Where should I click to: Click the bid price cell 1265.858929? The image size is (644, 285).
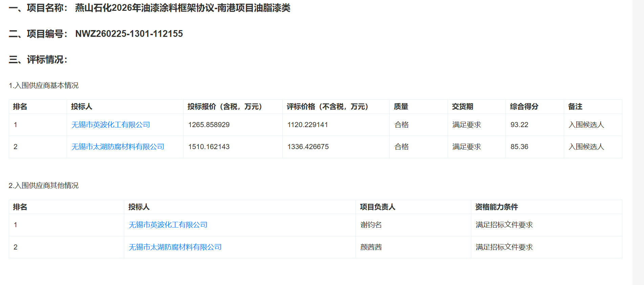[209, 125]
